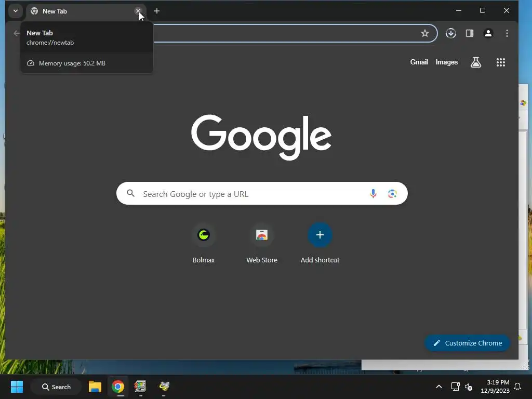The image size is (532, 399).
Task: Go back using the back arrow
Action: 16,33
